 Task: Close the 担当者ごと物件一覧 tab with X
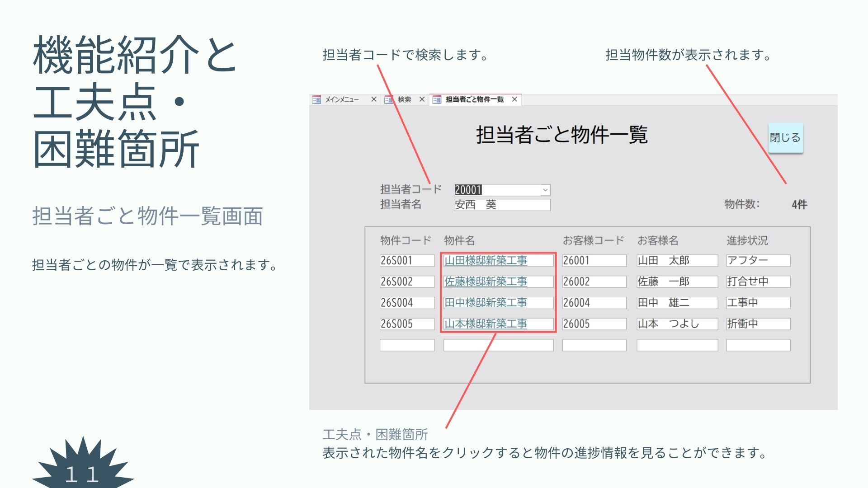[514, 99]
